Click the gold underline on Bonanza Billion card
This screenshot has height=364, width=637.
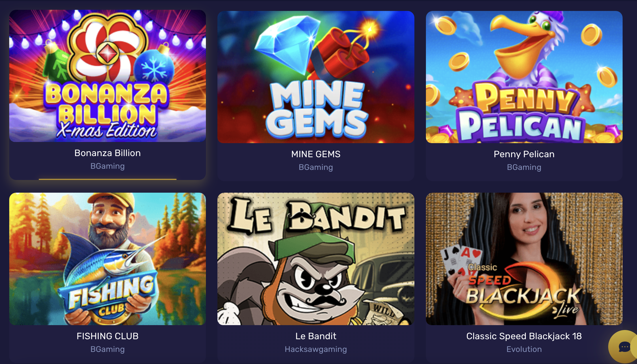[x=107, y=179]
